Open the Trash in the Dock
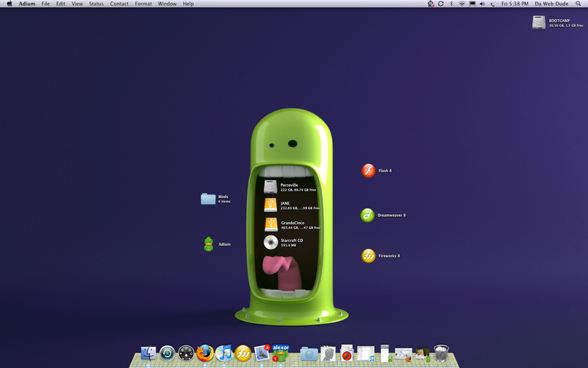The height and width of the screenshot is (368, 588). point(442,353)
